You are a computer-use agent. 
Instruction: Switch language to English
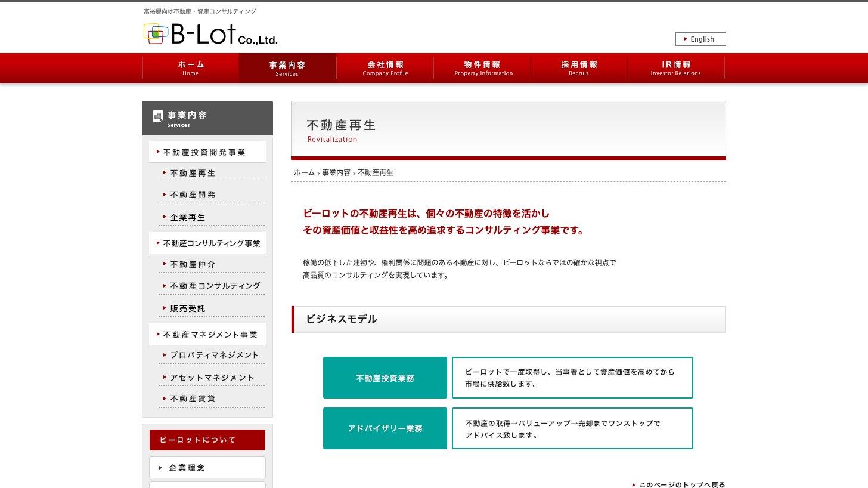pos(700,39)
